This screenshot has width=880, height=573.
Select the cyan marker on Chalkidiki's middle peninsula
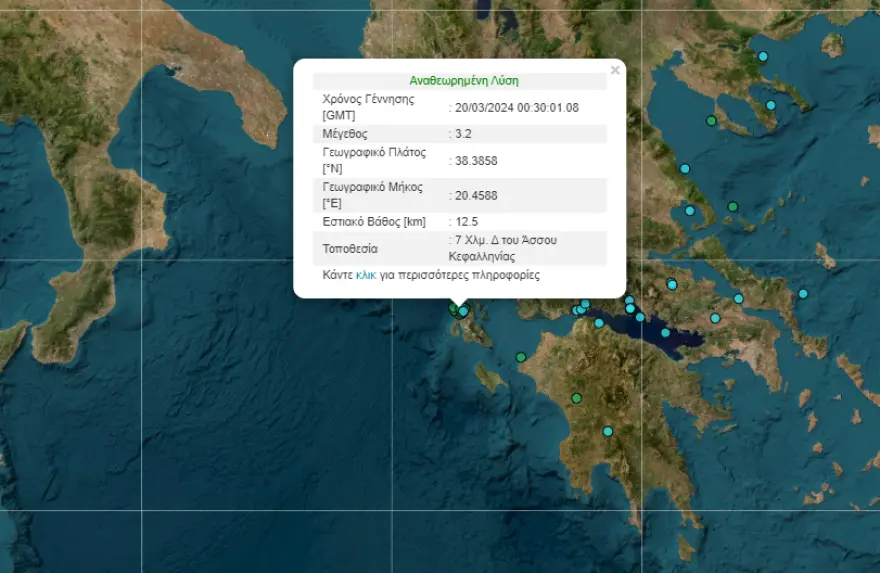(x=771, y=105)
